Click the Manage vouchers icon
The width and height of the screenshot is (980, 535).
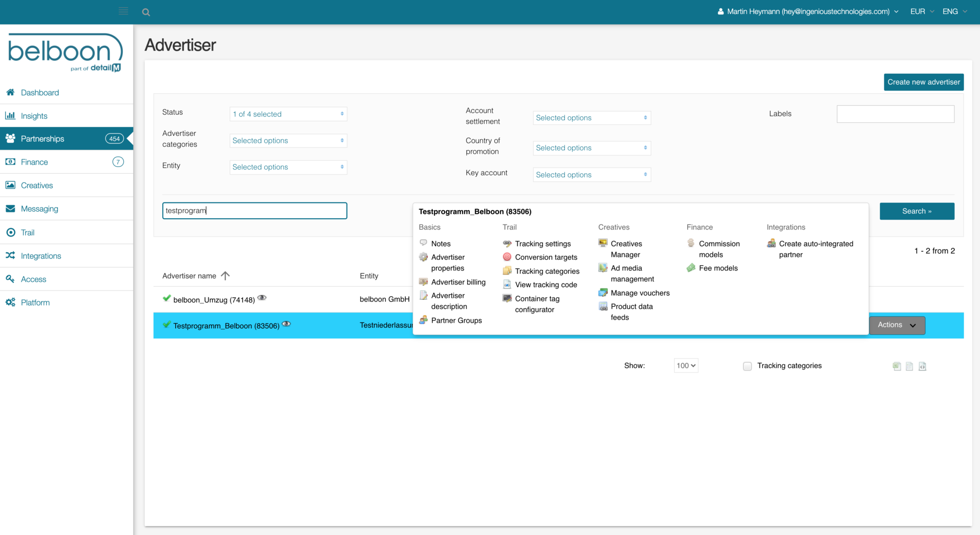coord(603,292)
